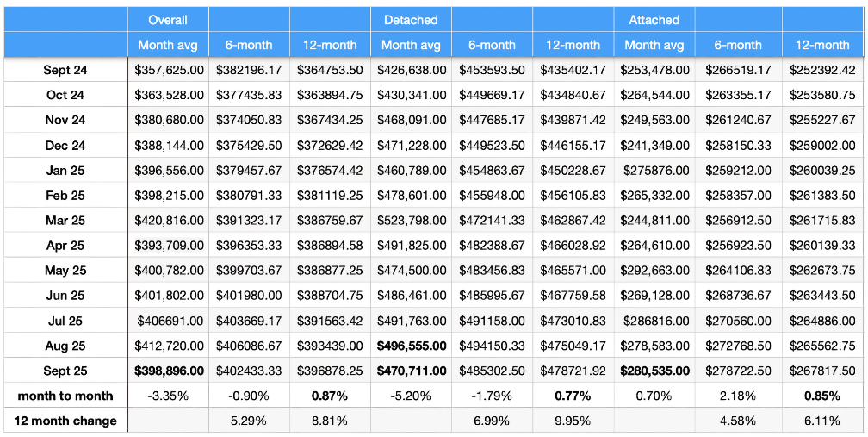This screenshot has height=437, width=868.
Task: Click the Overall column group header
Action: coord(168,20)
